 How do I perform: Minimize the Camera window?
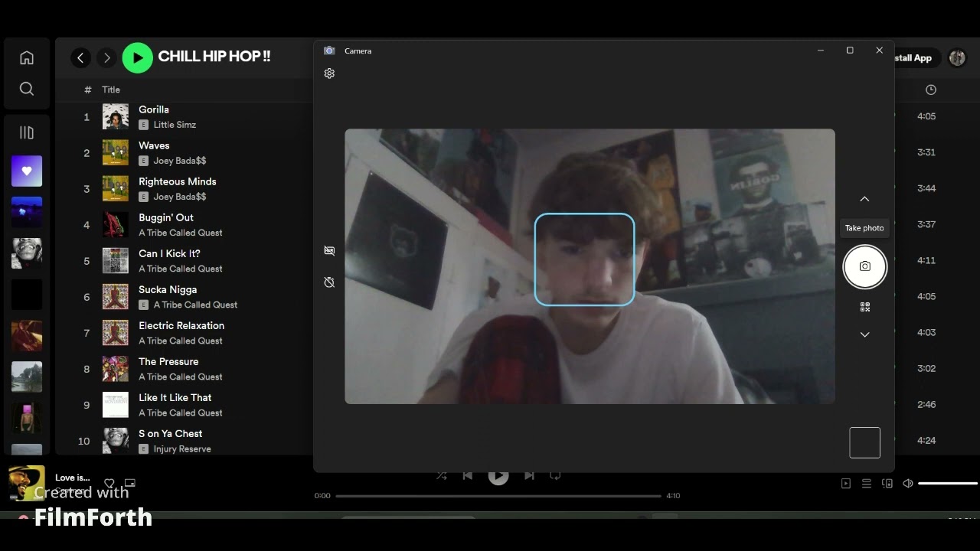coord(821,51)
